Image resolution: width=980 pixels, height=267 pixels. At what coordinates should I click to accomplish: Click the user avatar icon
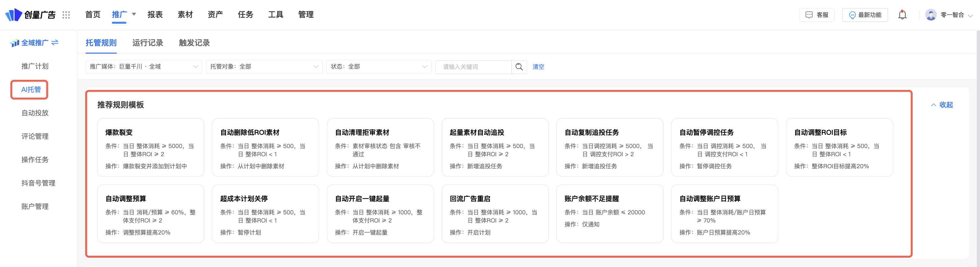[x=930, y=15]
